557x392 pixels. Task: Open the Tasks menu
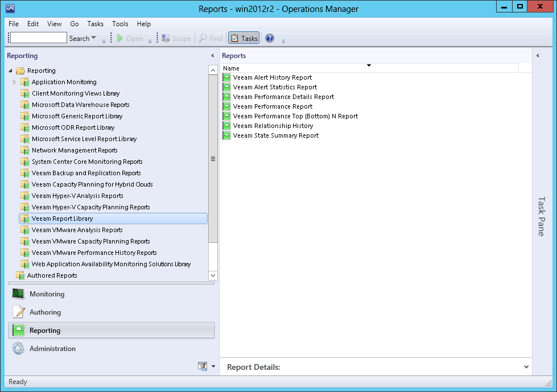(x=96, y=24)
